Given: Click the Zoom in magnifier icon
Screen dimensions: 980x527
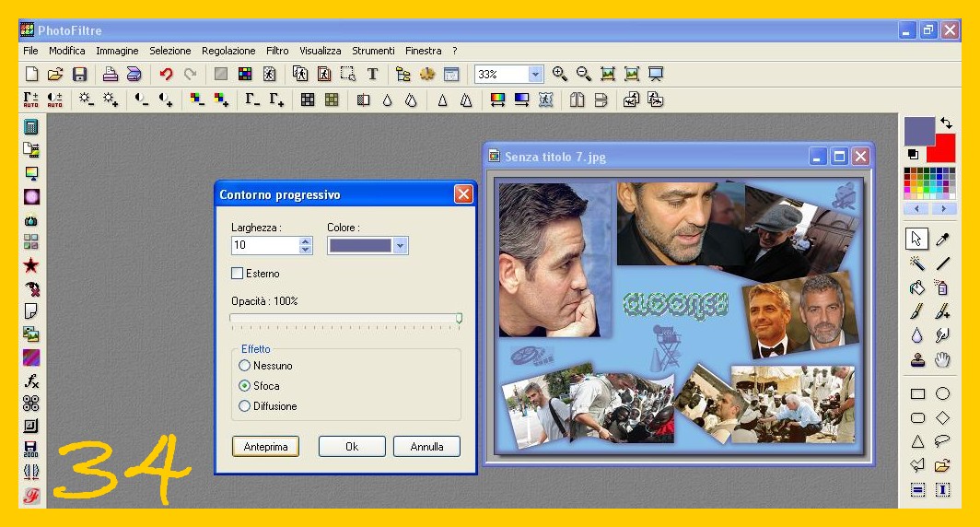Looking at the screenshot, I should tap(560, 75).
